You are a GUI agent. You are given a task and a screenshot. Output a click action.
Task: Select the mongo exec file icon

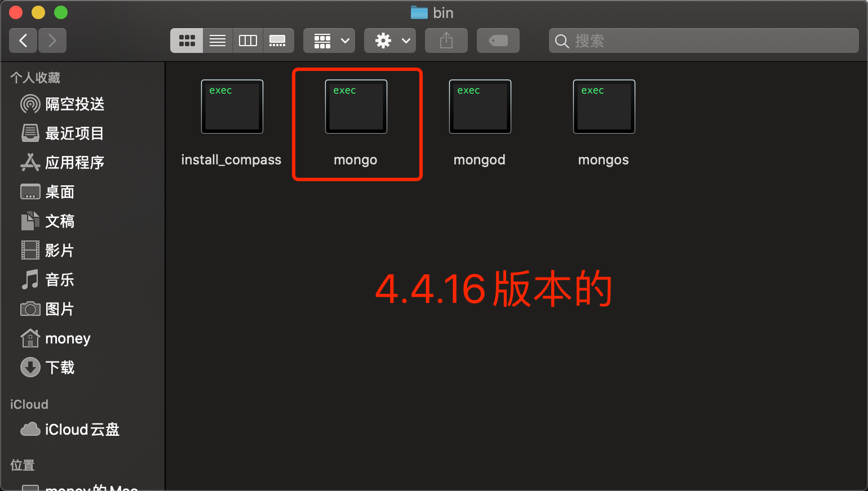click(356, 106)
